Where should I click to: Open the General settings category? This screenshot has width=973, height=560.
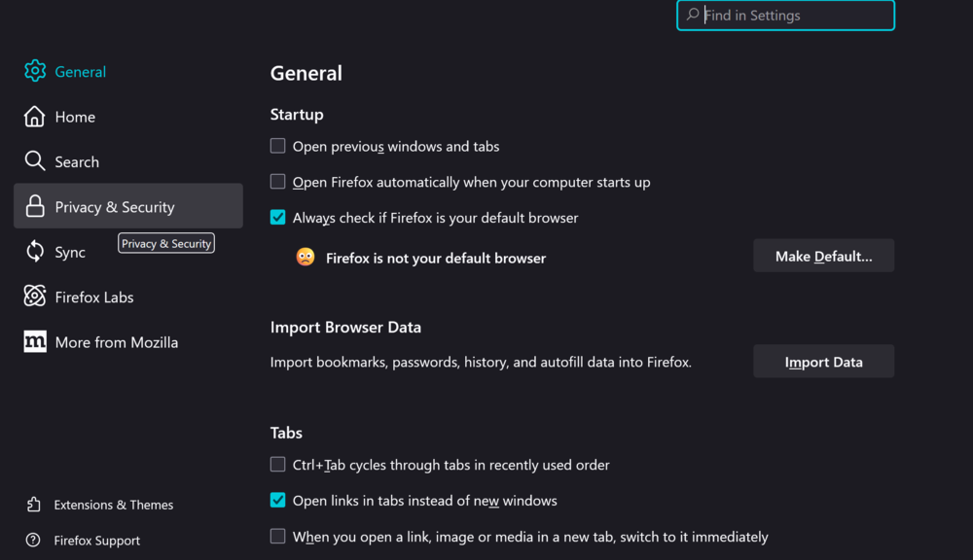tap(127, 71)
